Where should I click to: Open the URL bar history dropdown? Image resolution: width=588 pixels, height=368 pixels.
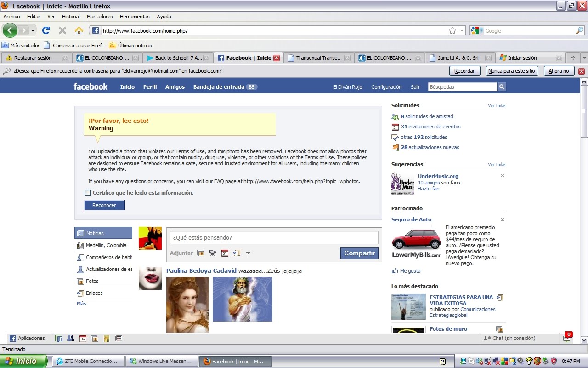pyautogui.click(x=462, y=30)
